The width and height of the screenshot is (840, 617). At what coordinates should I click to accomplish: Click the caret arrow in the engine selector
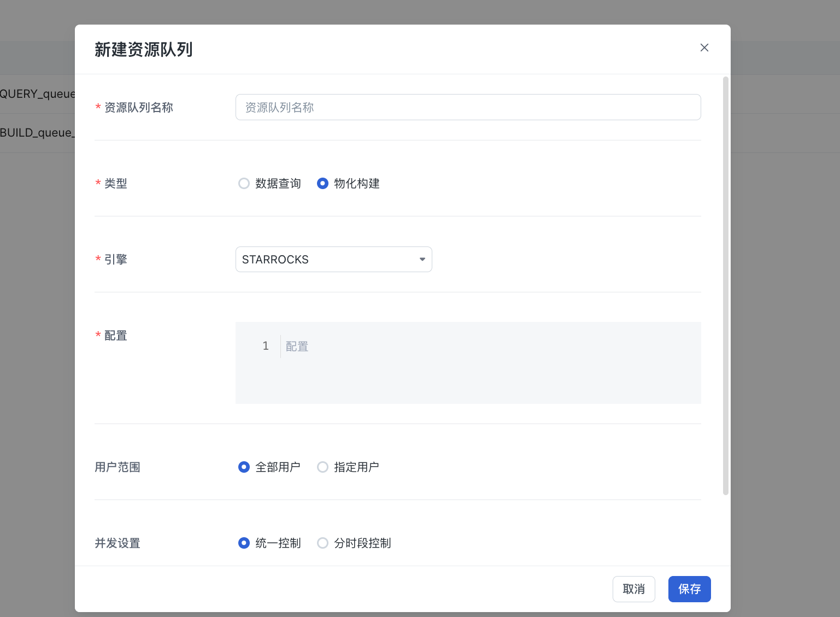(x=422, y=260)
